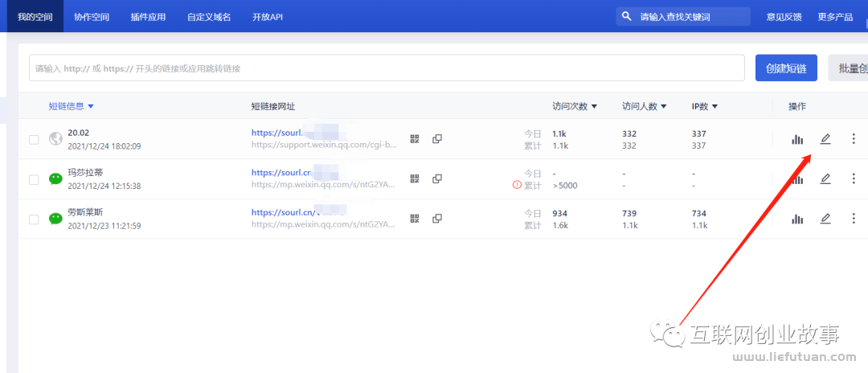
Task: Click the 创建短链 button
Action: (786, 68)
